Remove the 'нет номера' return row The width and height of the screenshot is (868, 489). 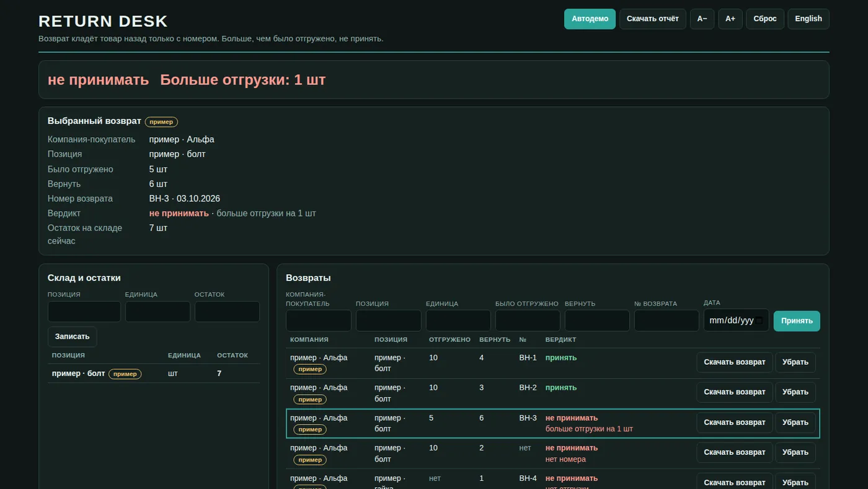(795, 452)
